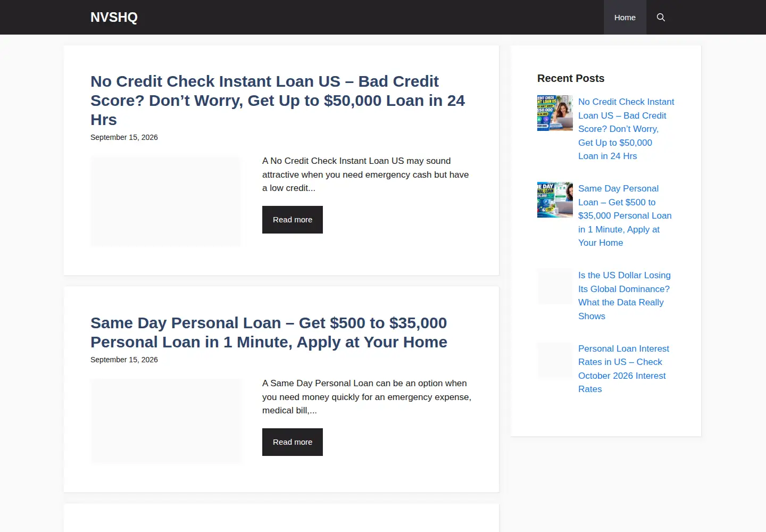Viewport: 766px width, 532px height.
Task: Click the NVSHQ site logo
Action: click(114, 17)
